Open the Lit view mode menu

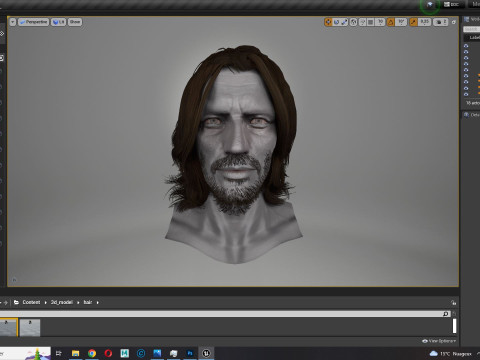(x=59, y=22)
